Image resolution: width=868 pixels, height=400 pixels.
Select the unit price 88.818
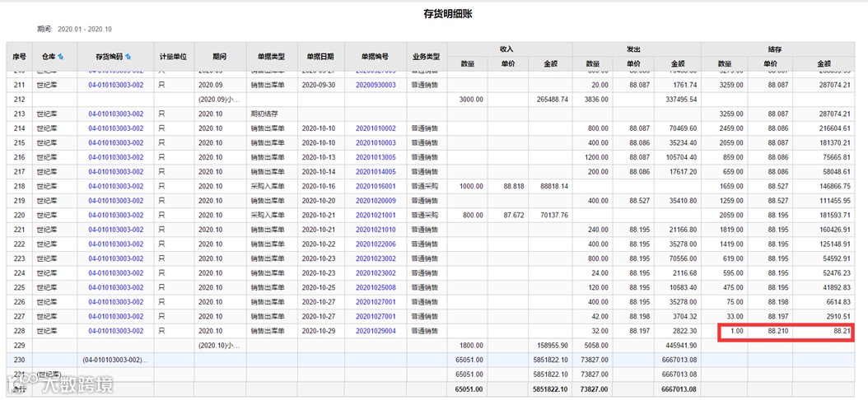[514, 186]
